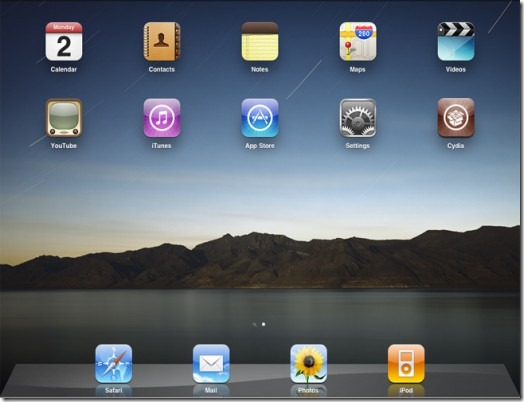This screenshot has width=524, height=402.
Task: Click the Videos label text
Action: click(455, 70)
